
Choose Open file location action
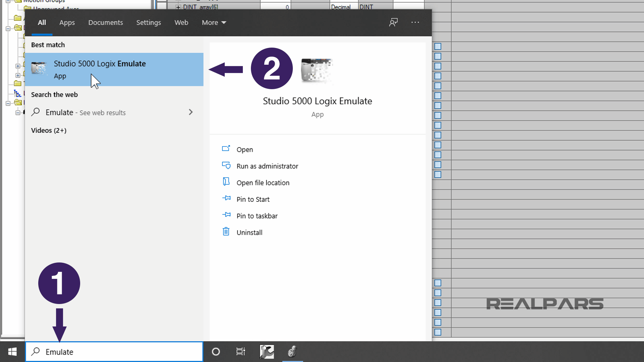coord(263,183)
